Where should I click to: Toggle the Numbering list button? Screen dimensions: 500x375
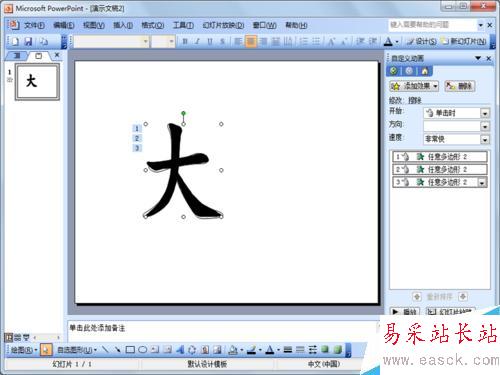point(303,41)
